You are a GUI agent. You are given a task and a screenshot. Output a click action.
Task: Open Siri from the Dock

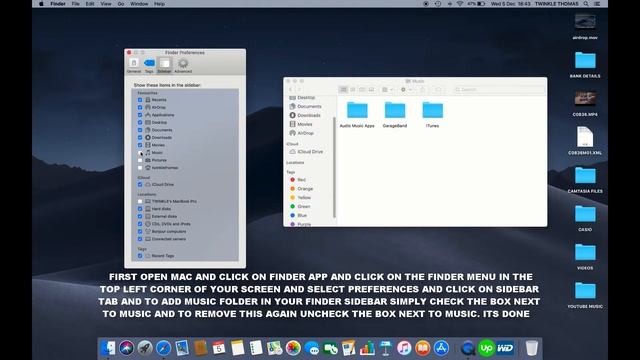point(127,348)
